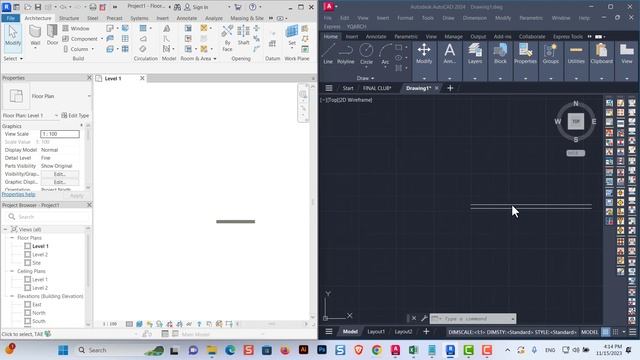This screenshot has height=360, width=640.
Task: Open the Floor Plan type selector dropdown
Action: point(89,96)
